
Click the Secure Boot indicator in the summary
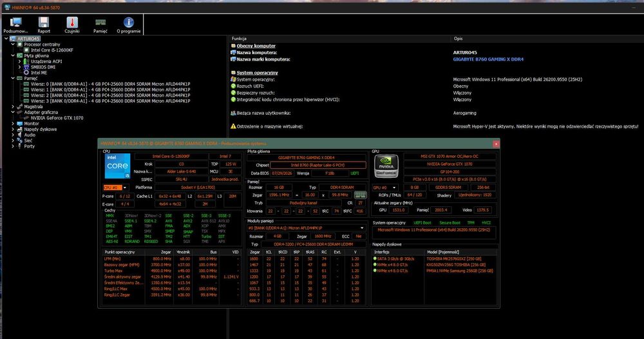click(450, 223)
